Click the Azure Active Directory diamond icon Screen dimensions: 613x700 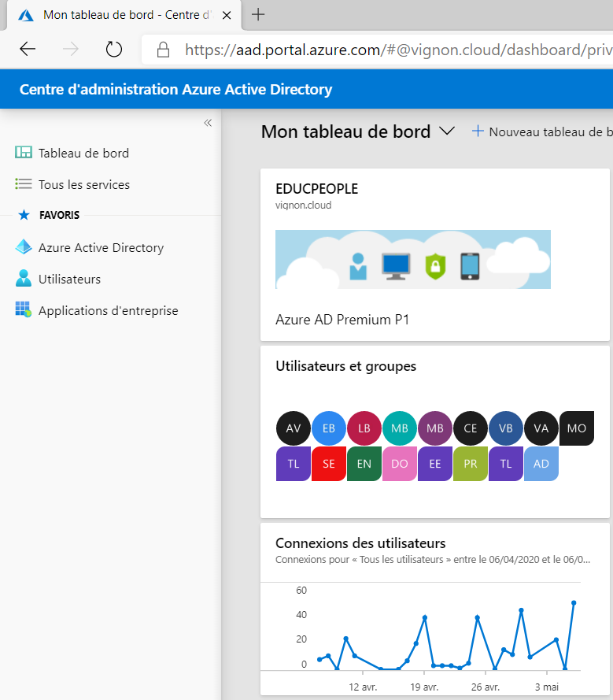point(24,247)
